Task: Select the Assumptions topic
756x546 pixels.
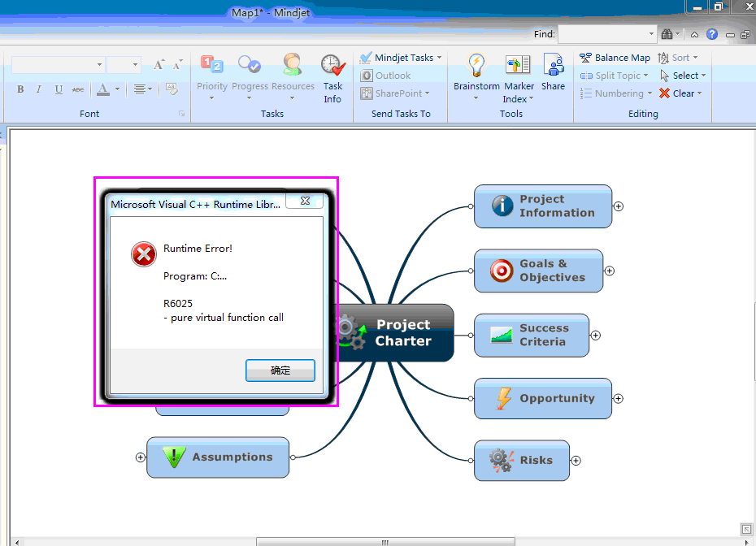Action: [218, 457]
